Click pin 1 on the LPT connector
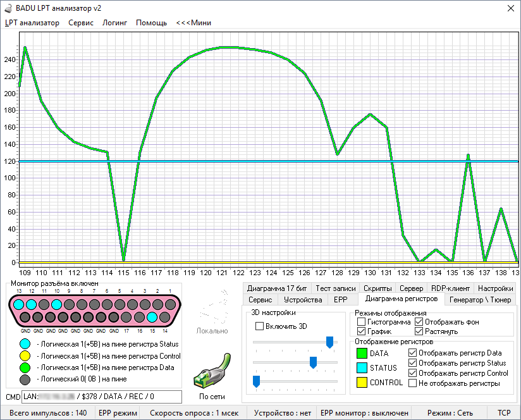 pyautogui.click(x=171, y=304)
